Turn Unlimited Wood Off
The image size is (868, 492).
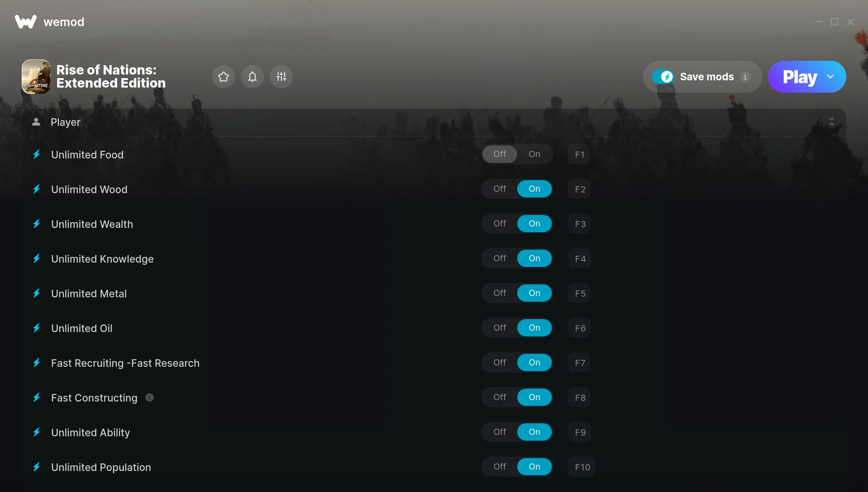coord(500,189)
